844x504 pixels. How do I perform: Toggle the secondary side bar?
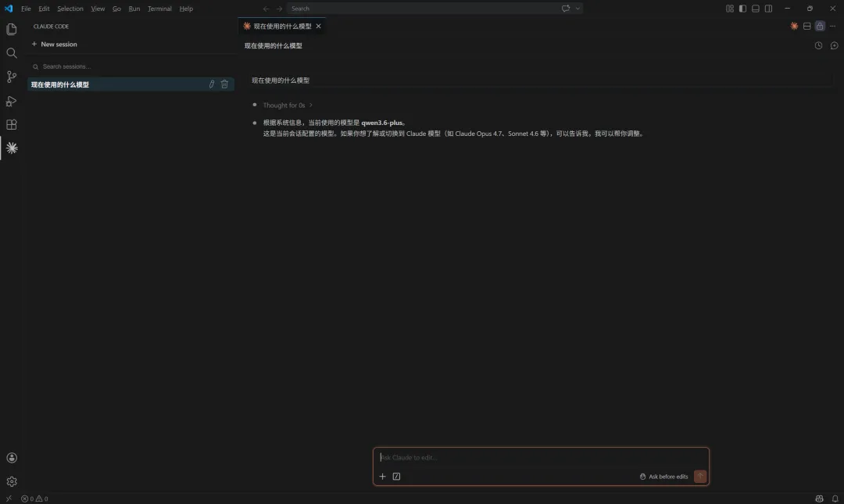(768, 9)
